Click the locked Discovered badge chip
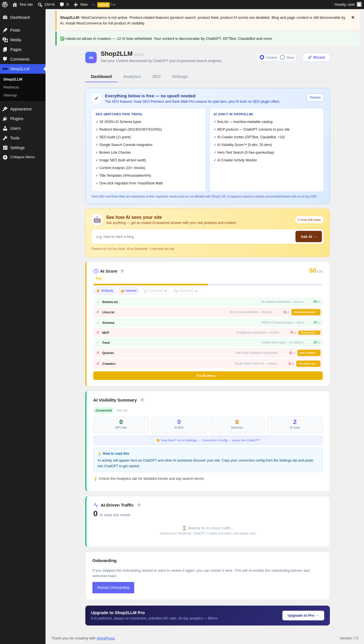This screenshot has width=364, height=644. 186,291
